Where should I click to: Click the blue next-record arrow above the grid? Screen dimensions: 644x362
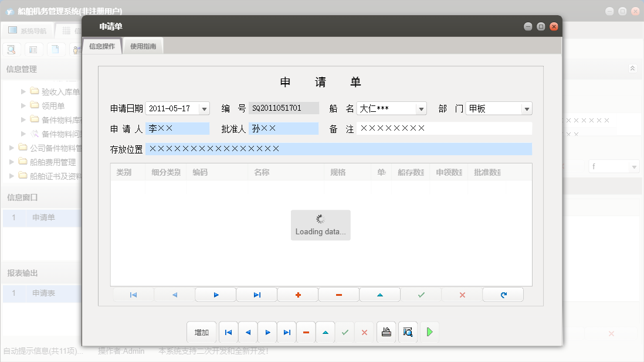pos(215,295)
